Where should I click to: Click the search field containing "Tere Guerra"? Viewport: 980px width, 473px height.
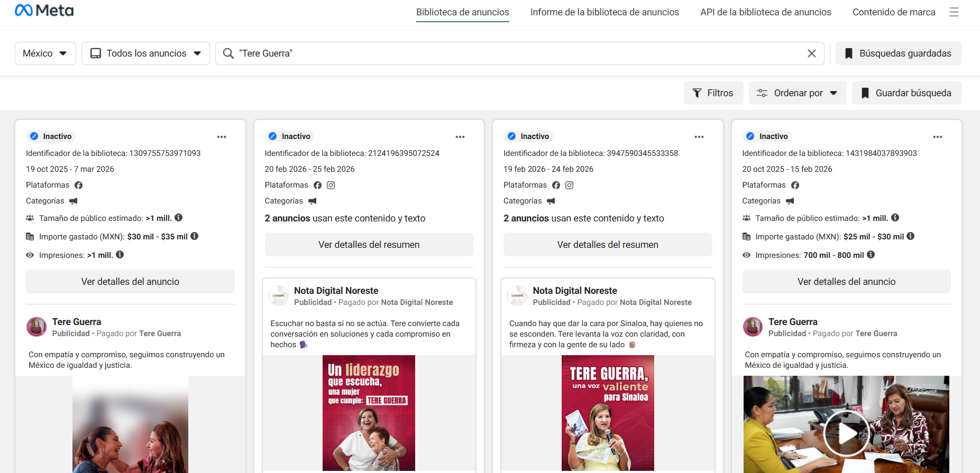tap(518, 53)
